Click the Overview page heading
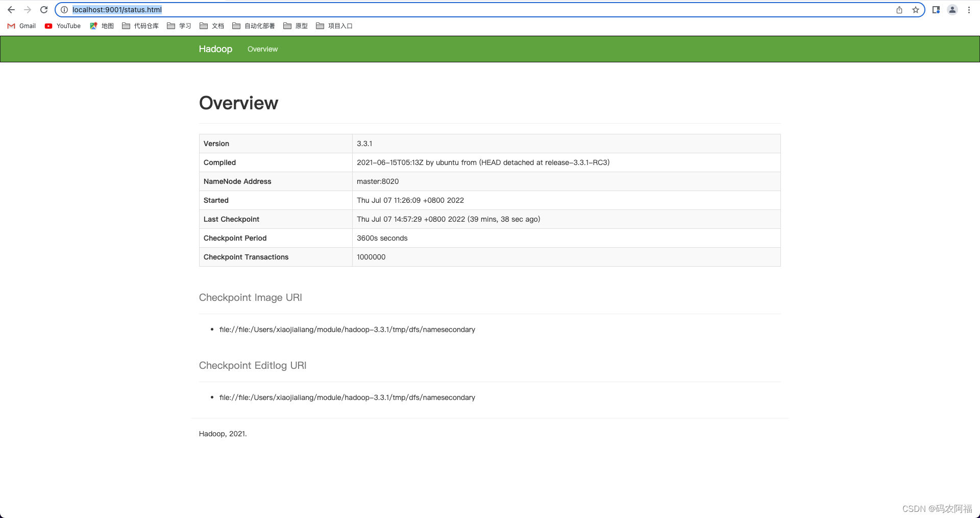This screenshot has width=980, height=518. 238,103
